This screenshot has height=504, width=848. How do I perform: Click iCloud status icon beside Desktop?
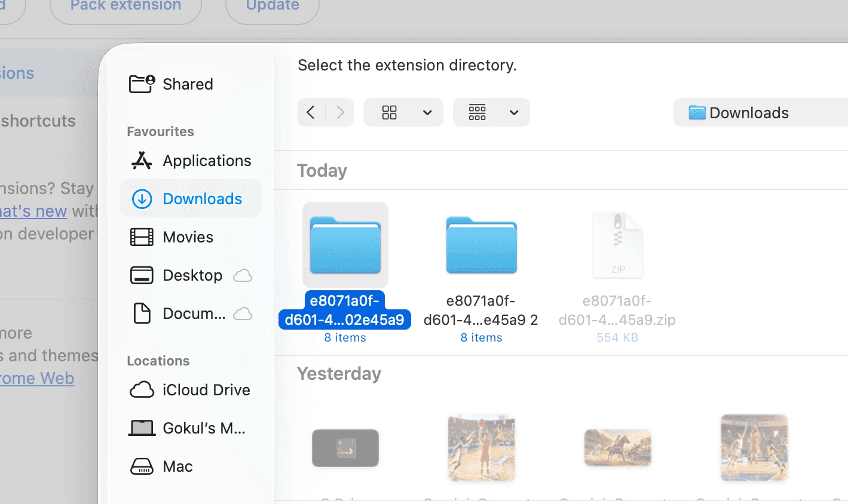point(242,275)
